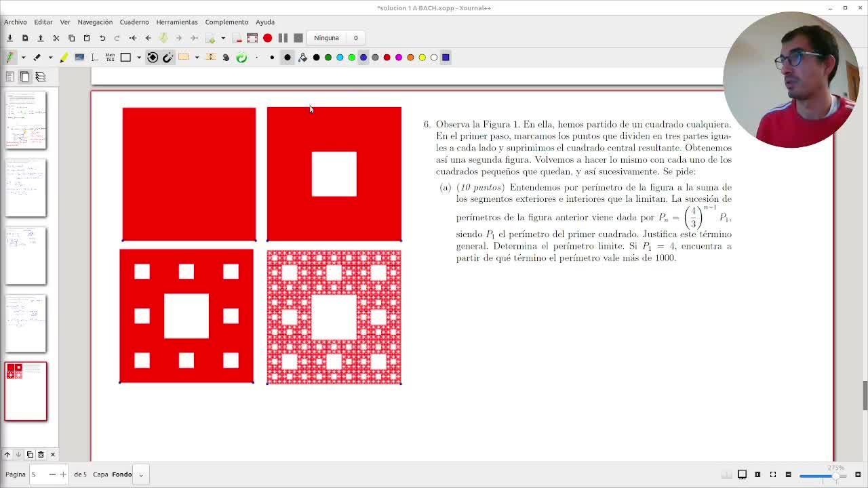This screenshot has height=488, width=868.
Task: Pick the light blue color swatch
Action: pyautogui.click(x=340, y=58)
